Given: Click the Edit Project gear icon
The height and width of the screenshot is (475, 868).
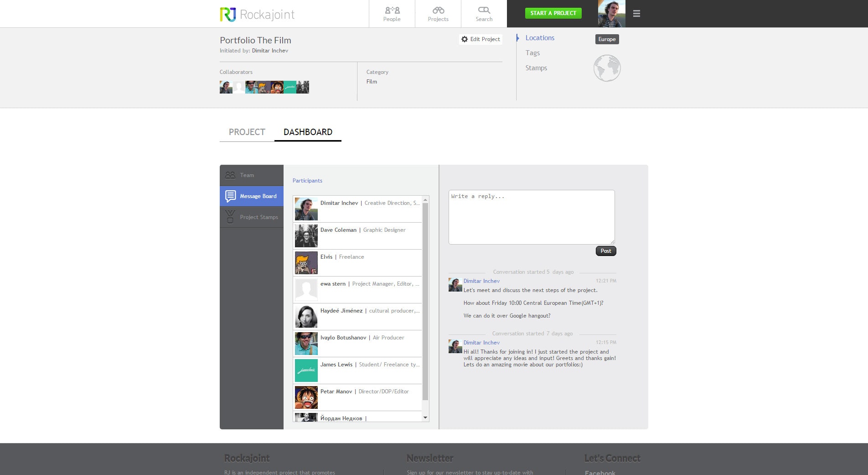Looking at the screenshot, I should pos(464,39).
